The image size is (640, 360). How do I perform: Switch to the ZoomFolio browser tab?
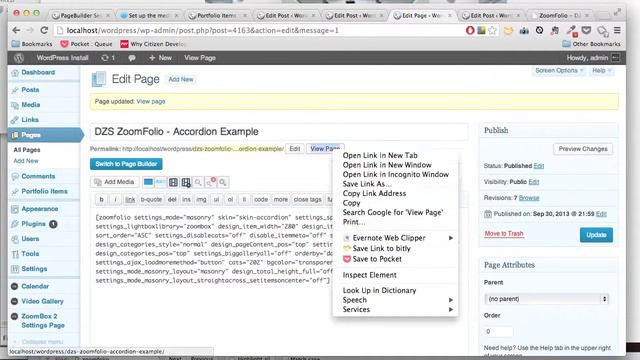559,16
